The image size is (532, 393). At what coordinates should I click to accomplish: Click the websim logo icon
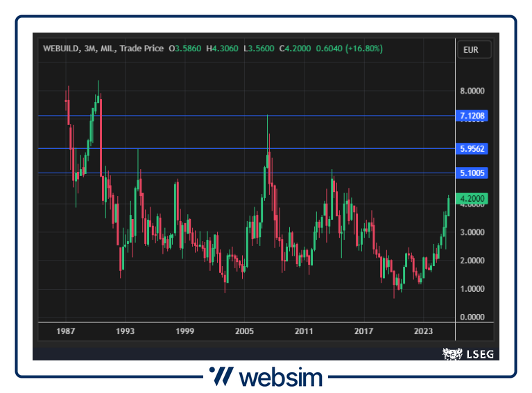[221, 377]
